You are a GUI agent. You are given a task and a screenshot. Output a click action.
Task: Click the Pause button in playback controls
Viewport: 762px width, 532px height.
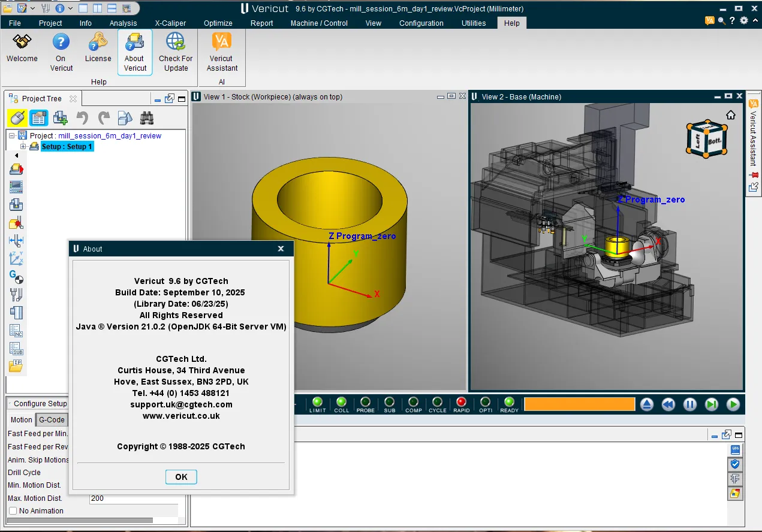(690, 404)
